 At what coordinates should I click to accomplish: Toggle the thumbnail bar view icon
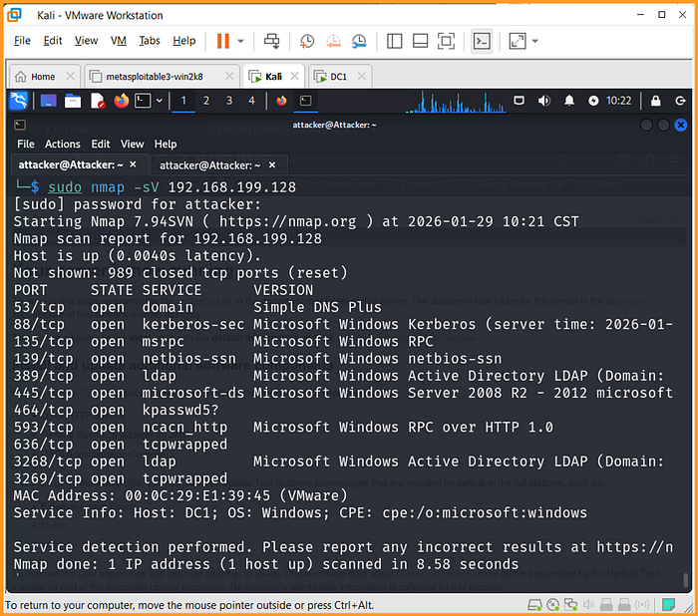(420, 41)
